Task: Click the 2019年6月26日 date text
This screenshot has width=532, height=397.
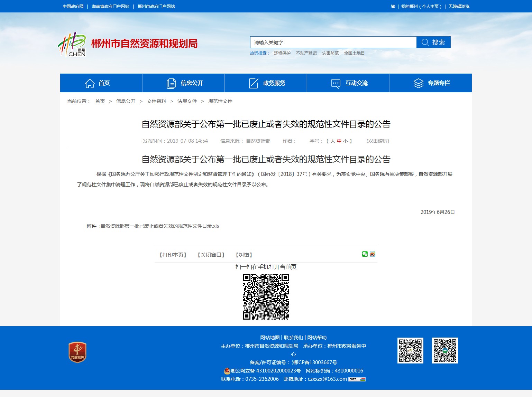Action: click(x=438, y=212)
